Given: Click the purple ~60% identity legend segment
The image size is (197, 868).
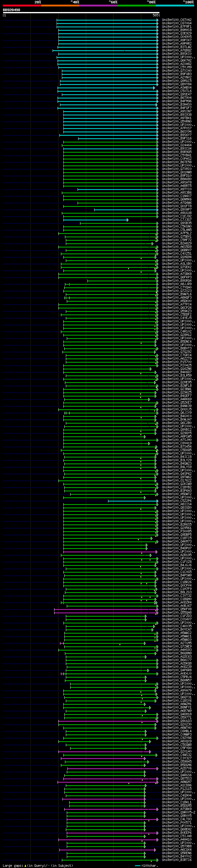Looking at the screenshot, I should coord(99,6).
